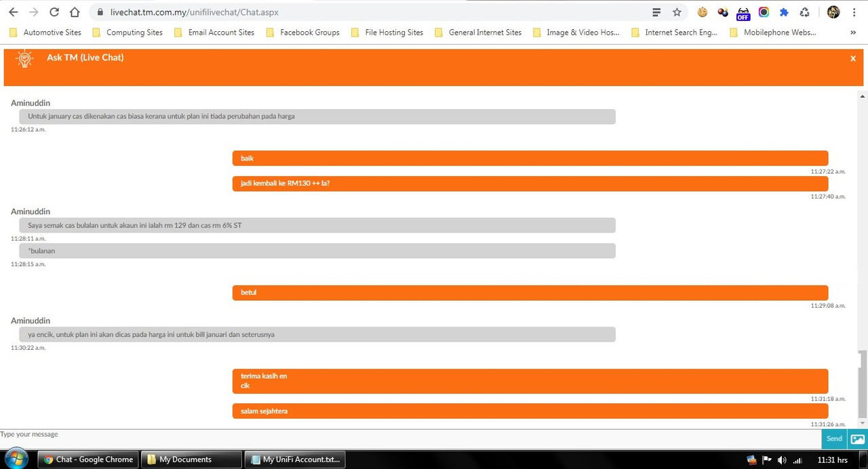The height and width of the screenshot is (469, 868).
Task: Open Mobilephone Webs... bookmark folder
Action: click(772, 32)
